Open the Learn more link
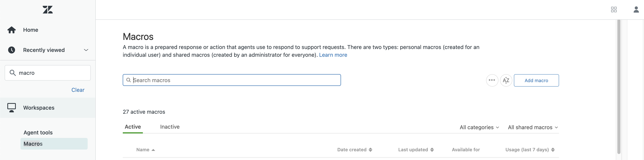This screenshot has height=160, width=644. coord(333,55)
